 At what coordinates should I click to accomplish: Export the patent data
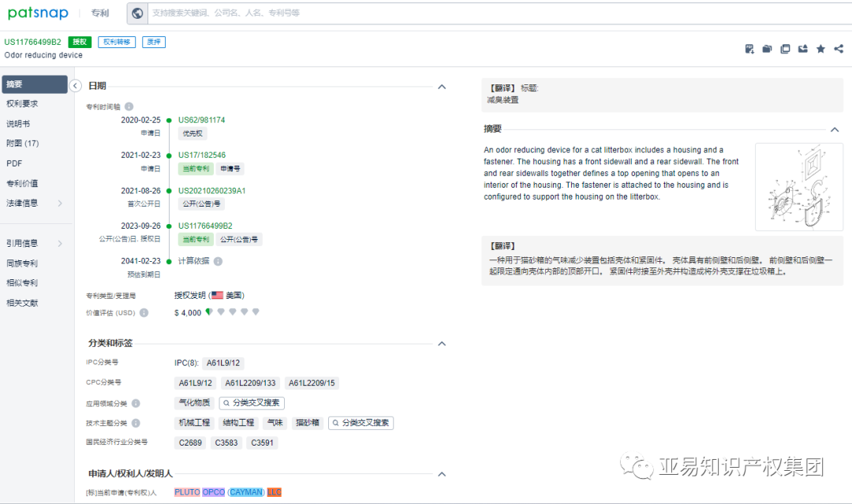(x=802, y=49)
